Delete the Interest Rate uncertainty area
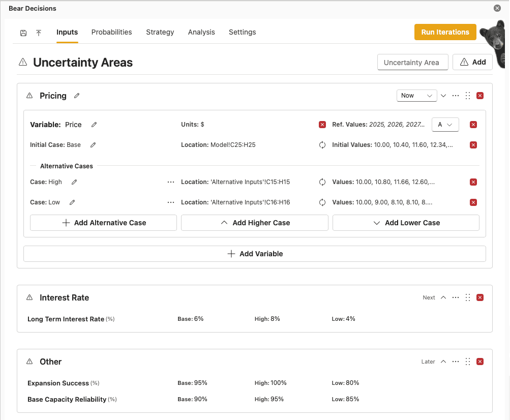The image size is (510, 420). (480, 297)
